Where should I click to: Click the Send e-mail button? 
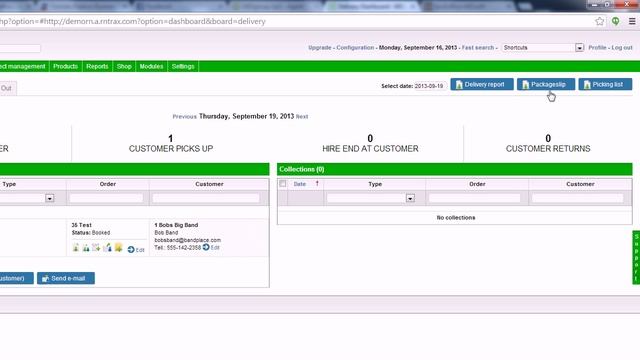[x=66, y=278]
